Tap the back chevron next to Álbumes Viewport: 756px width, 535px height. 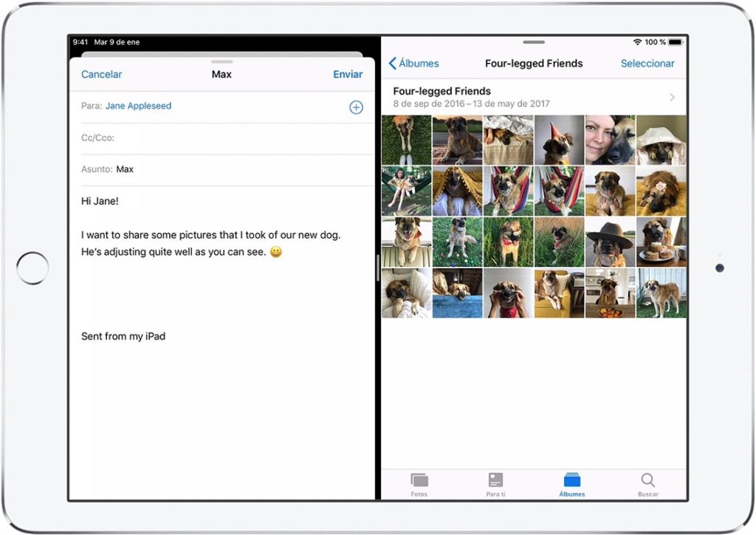click(392, 64)
